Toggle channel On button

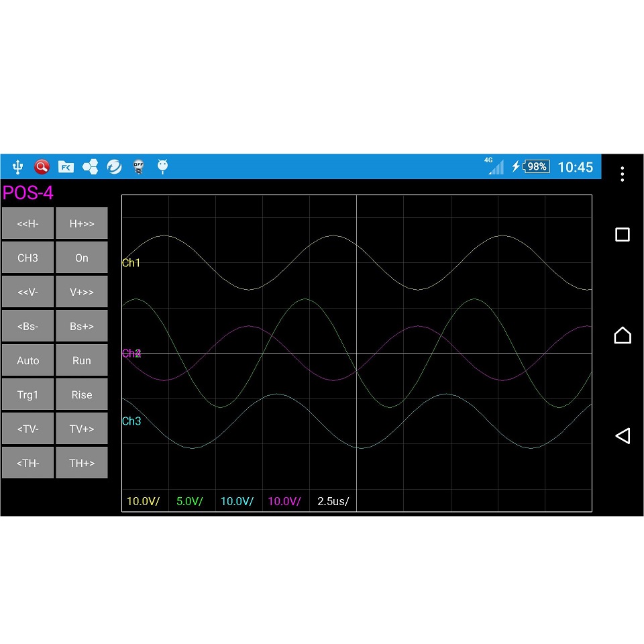(82, 258)
